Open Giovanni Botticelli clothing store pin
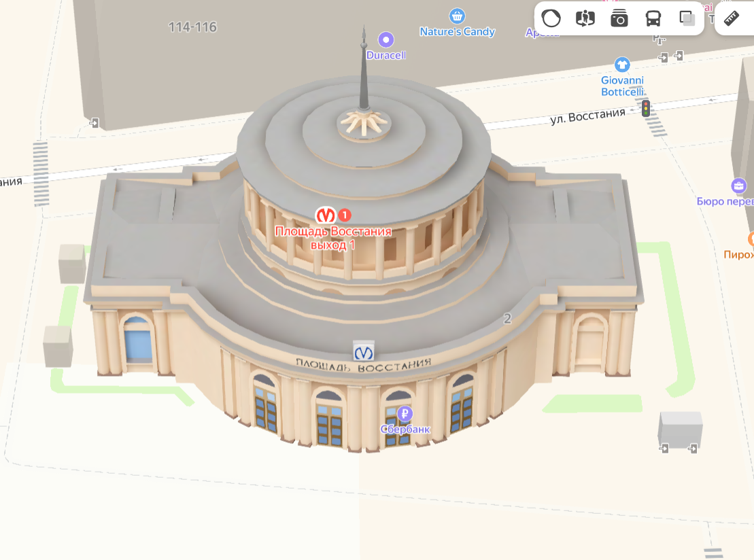 point(622,65)
